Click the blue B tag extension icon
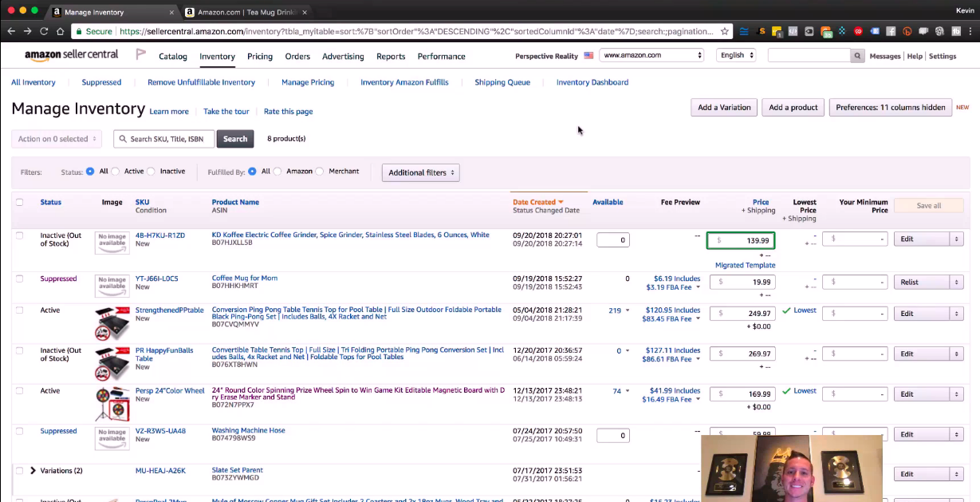The width and height of the screenshot is (980, 502). pos(875,31)
